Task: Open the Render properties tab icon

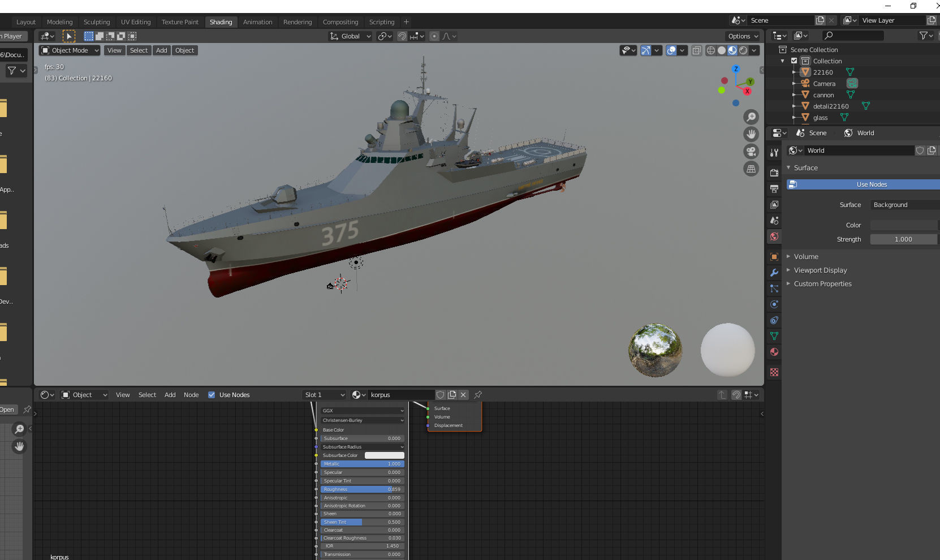Action: tap(774, 173)
